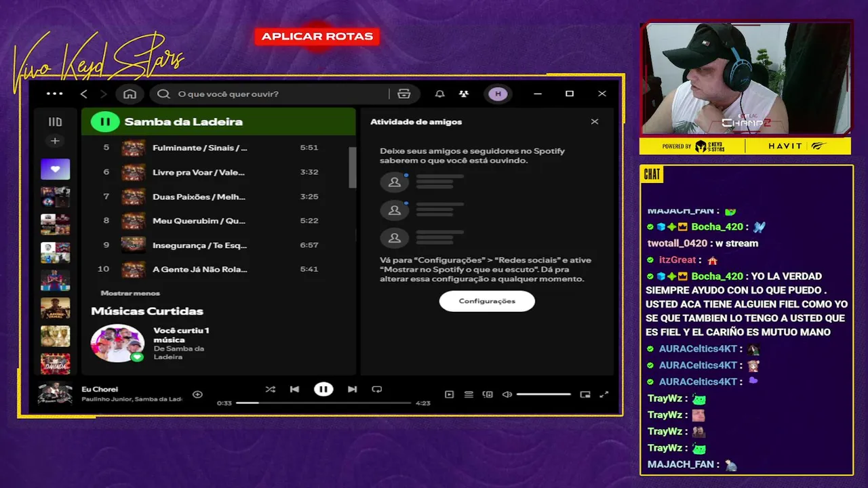Skip to the previous track
Screen dimensions: 868x488
[294, 389]
